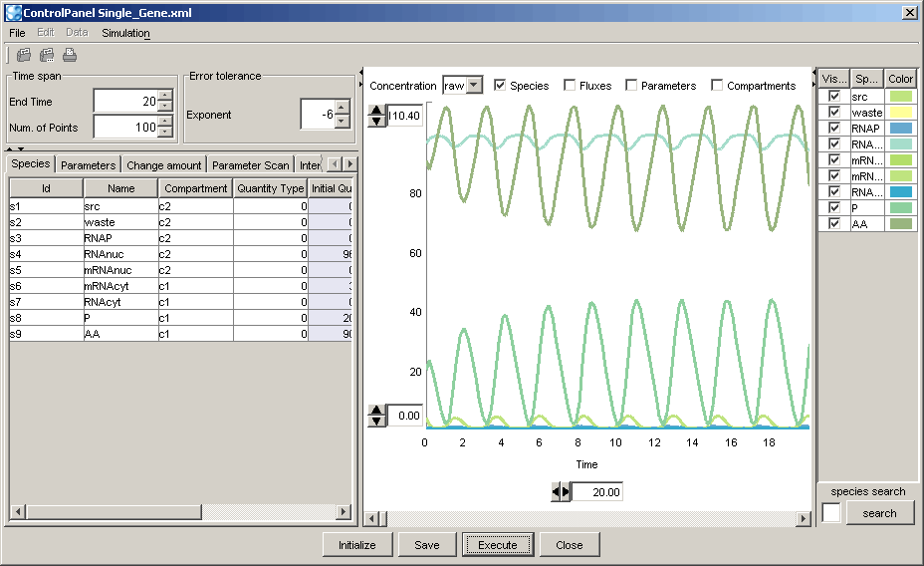The height and width of the screenshot is (566, 924).
Task: Click the left arrow beside the 20.00 time field
Action: click(556, 491)
